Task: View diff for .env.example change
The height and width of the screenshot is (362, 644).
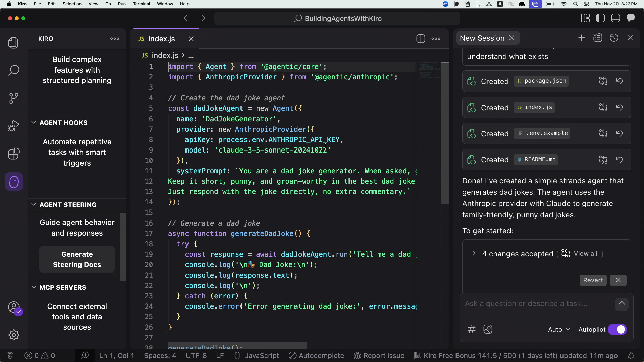Action: [x=603, y=133]
